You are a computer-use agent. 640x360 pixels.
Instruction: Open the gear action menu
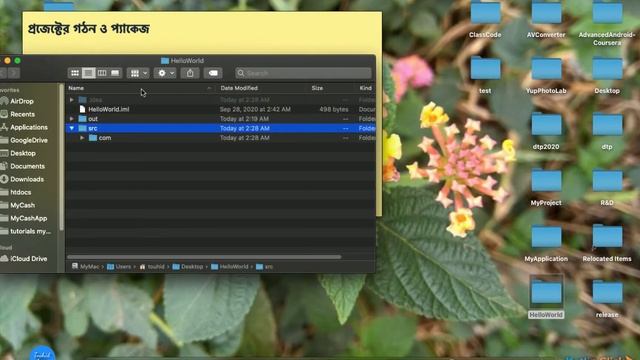point(165,73)
